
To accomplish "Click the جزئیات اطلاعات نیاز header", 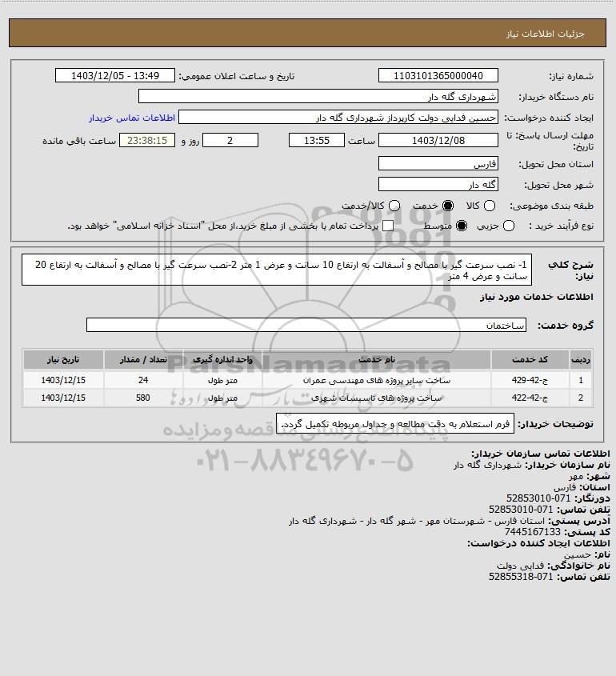I will click(546, 34).
